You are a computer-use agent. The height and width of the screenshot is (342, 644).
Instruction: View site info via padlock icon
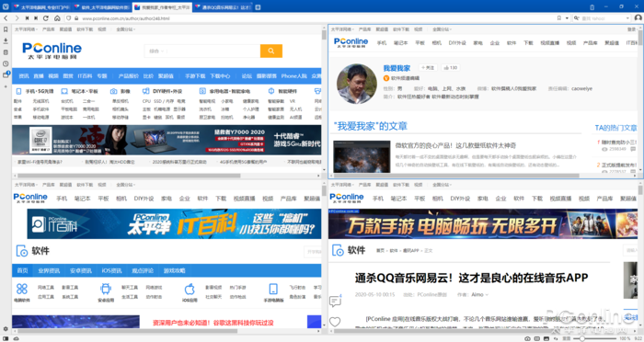pos(76,18)
